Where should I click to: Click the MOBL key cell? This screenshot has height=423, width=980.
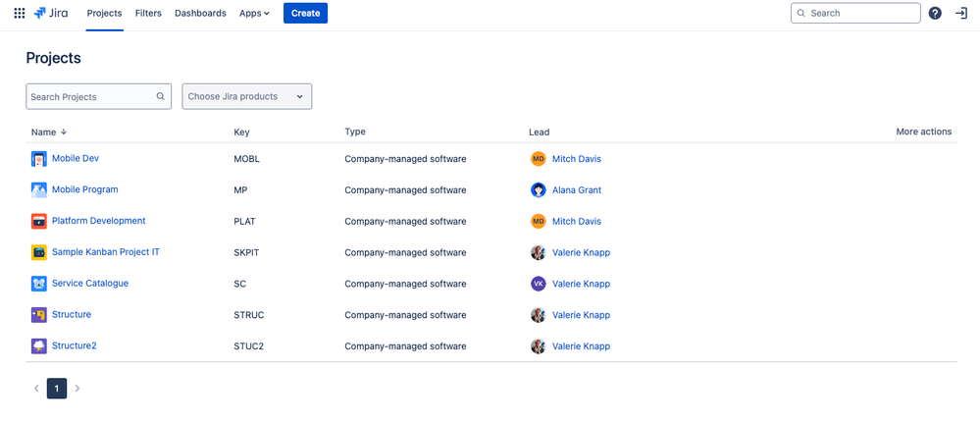247,159
